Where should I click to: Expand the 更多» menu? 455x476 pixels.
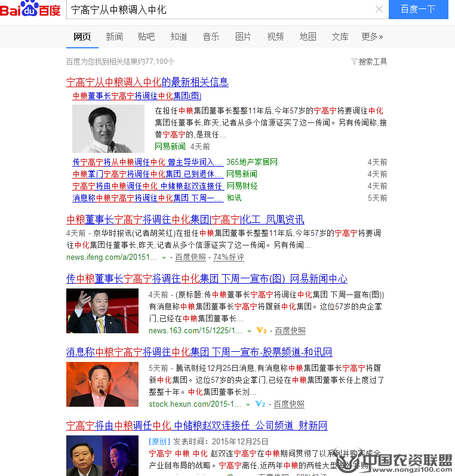pos(372,37)
